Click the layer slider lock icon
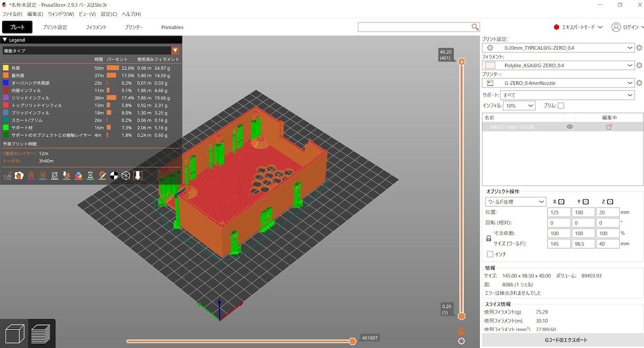The height and width of the screenshot is (348, 644). tap(461, 332)
